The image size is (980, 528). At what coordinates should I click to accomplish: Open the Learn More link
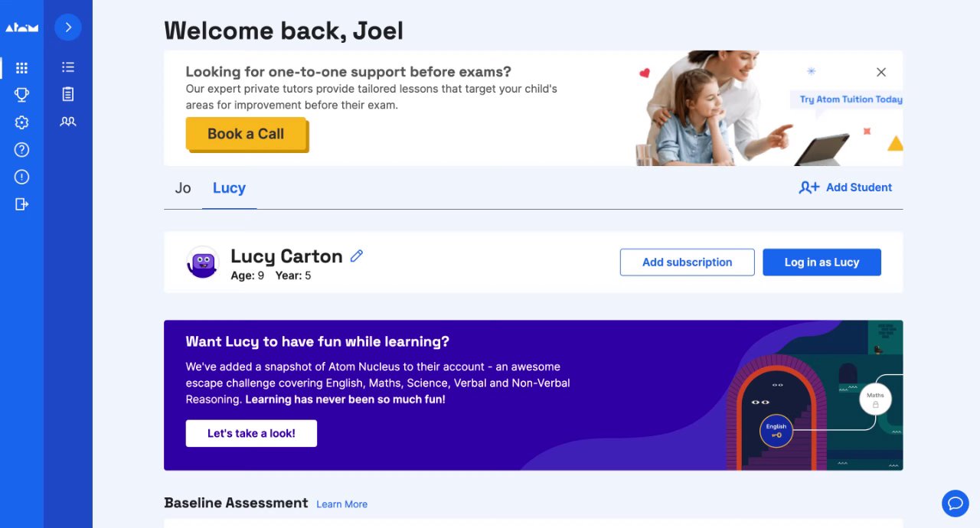(x=341, y=504)
